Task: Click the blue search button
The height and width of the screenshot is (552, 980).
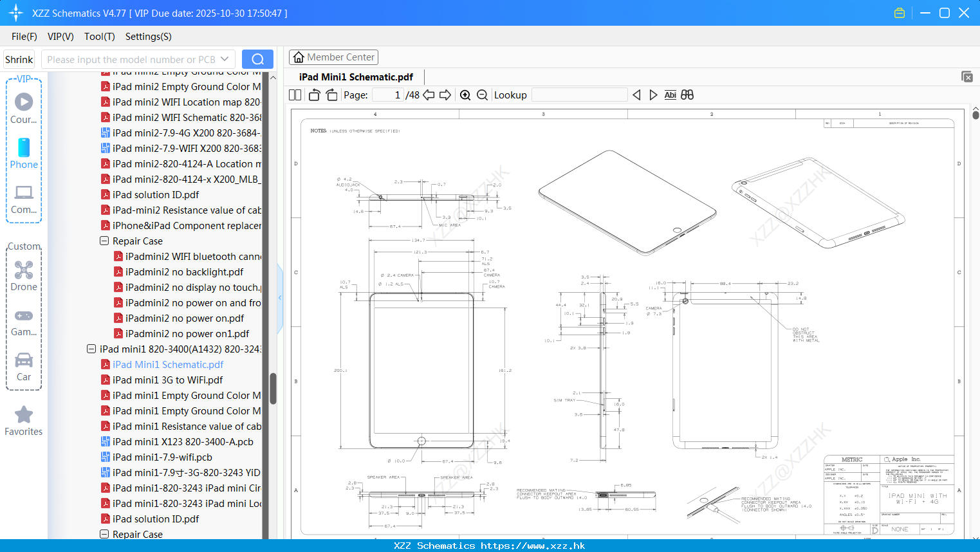Action: pyautogui.click(x=257, y=59)
